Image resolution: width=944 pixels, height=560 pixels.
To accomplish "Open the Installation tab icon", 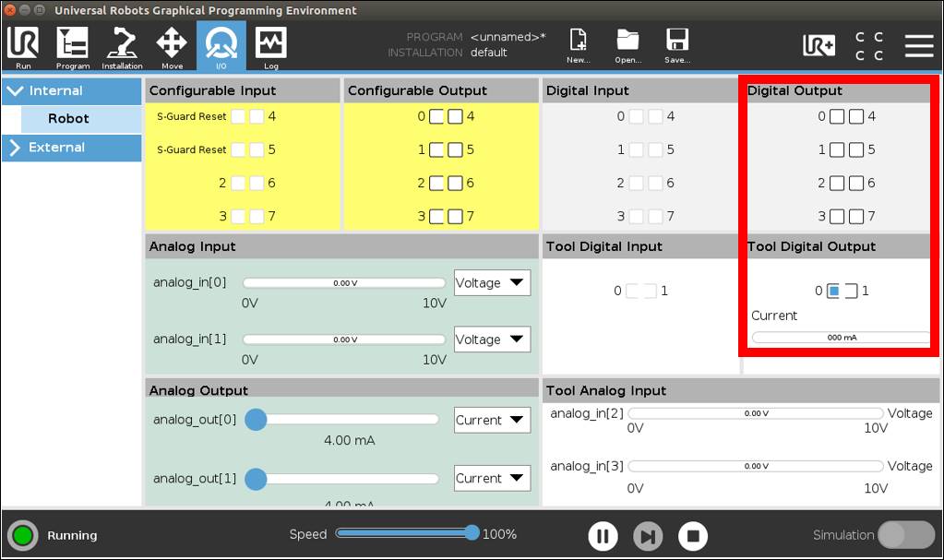I will [x=122, y=48].
